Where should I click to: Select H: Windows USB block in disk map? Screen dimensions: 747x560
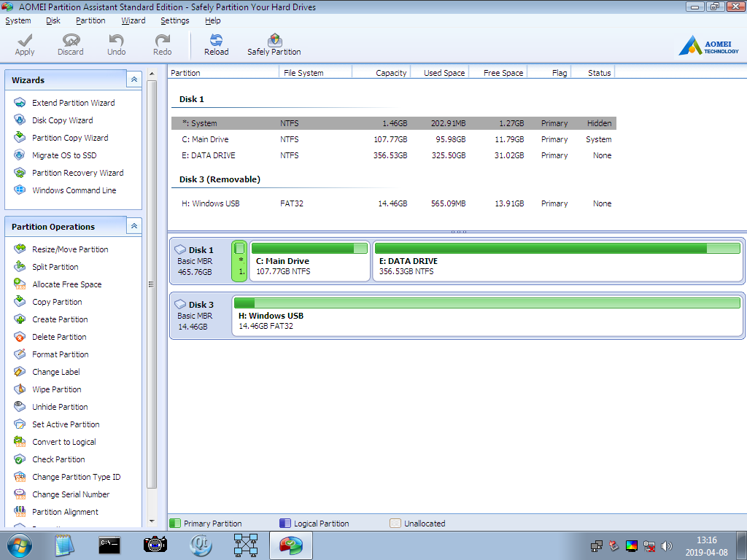(x=487, y=316)
